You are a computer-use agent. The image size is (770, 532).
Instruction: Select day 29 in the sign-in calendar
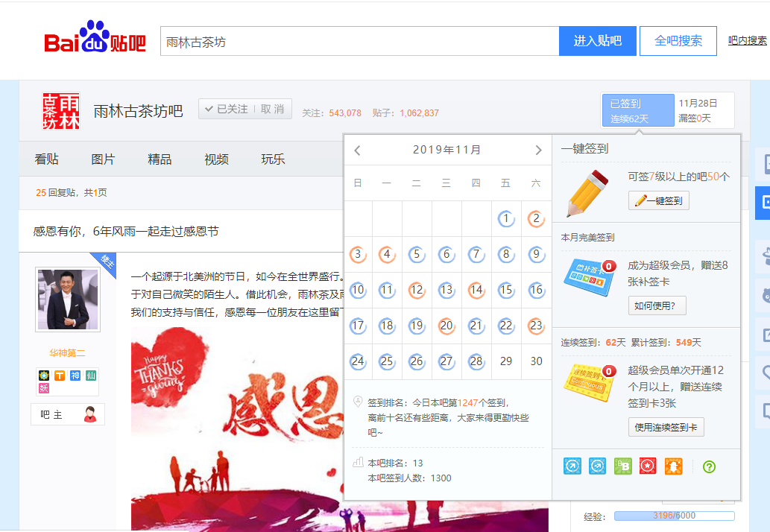click(x=506, y=361)
